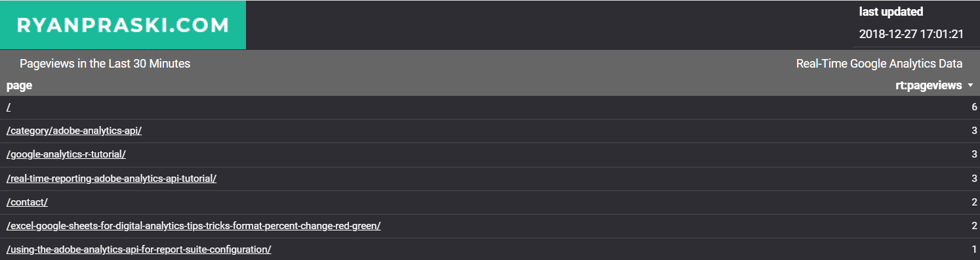Click the RYANPRASKI.COM logo banner
The width and height of the screenshot is (980, 260).
[x=123, y=25]
